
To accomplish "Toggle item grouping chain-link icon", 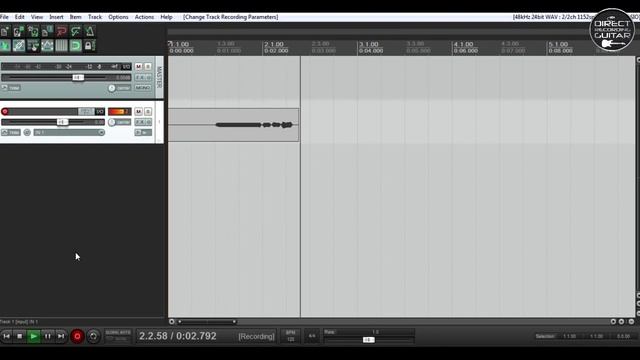I will pyautogui.click(x=19, y=45).
